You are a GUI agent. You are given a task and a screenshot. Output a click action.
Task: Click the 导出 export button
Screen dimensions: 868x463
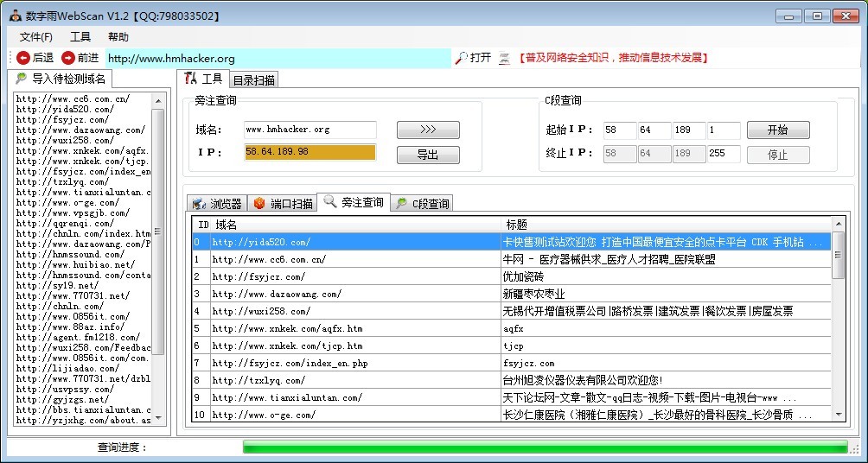428,155
